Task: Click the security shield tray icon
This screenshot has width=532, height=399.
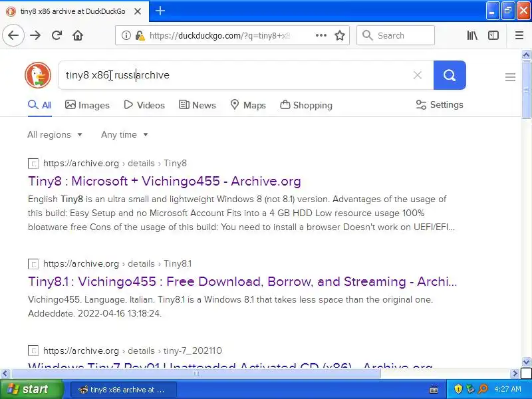Action: click(x=458, y=389)
